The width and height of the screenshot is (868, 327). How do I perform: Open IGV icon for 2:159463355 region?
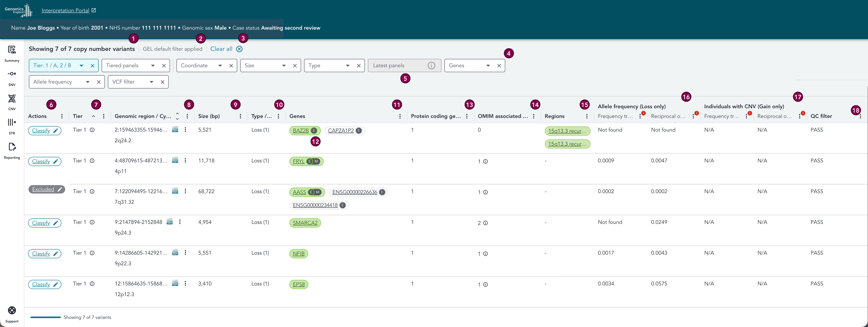(x=175, y=129)
